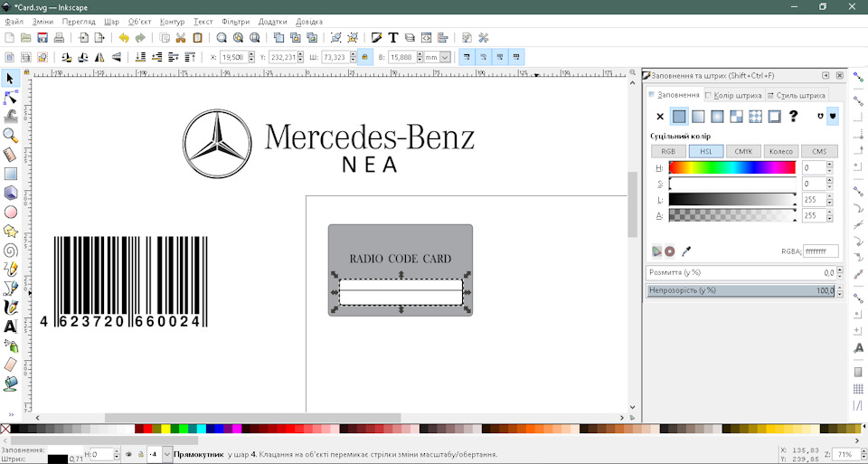
Task: Pick the yellow swatch in palette
Action: (165, 429)
